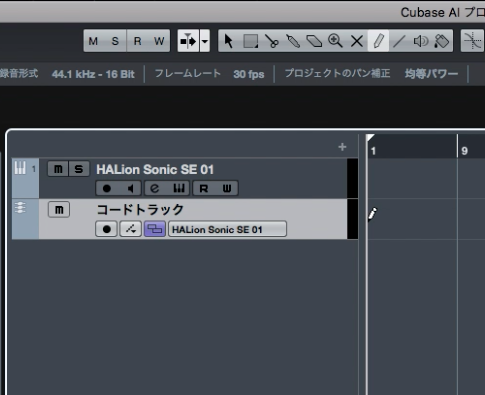Add track with plus button
This screenshot has height=395, width=485.
click(342, 147)
